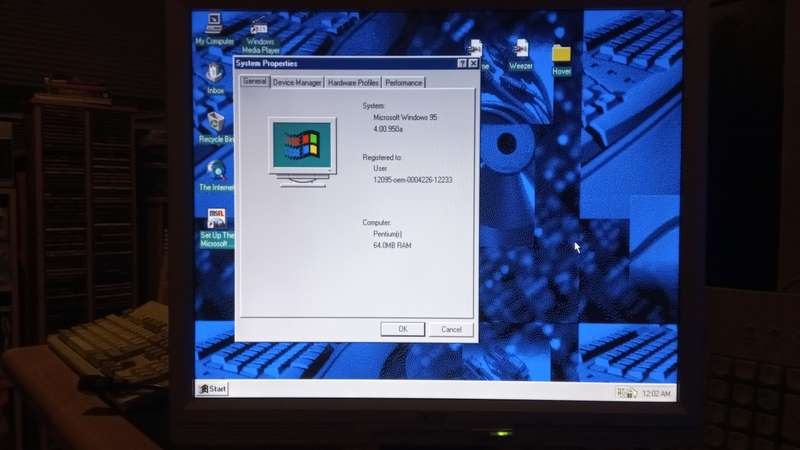
Task: Switch to the General tab
Action: tap(255, 82)
